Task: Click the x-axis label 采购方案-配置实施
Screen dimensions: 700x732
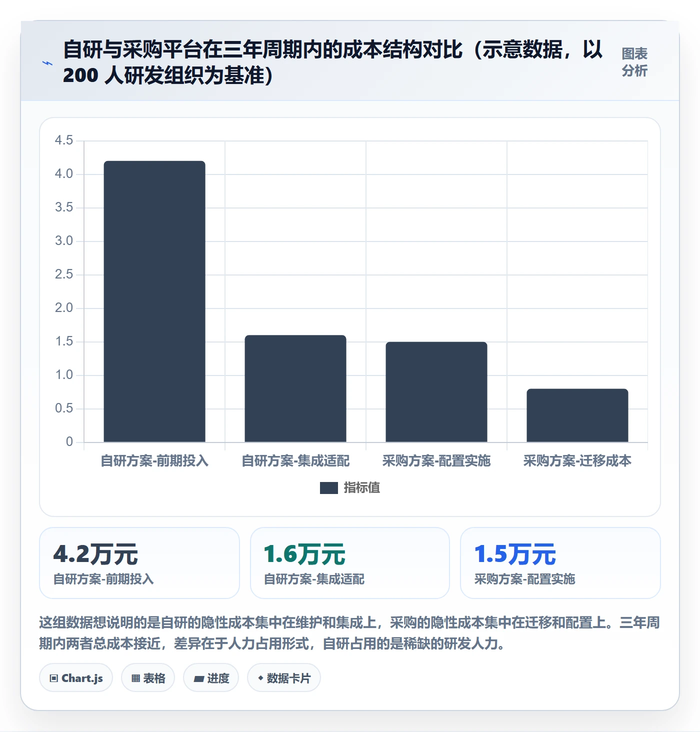Action: (436, 460)
